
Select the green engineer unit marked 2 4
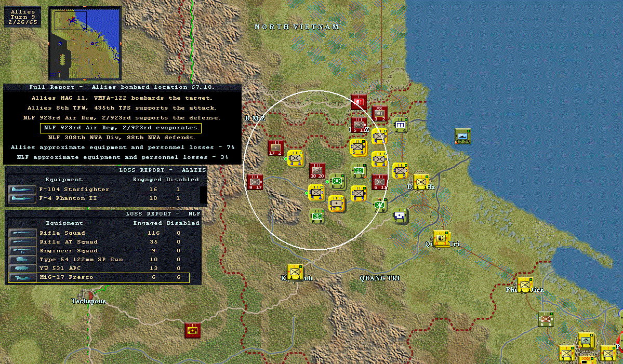pos(400,125)
